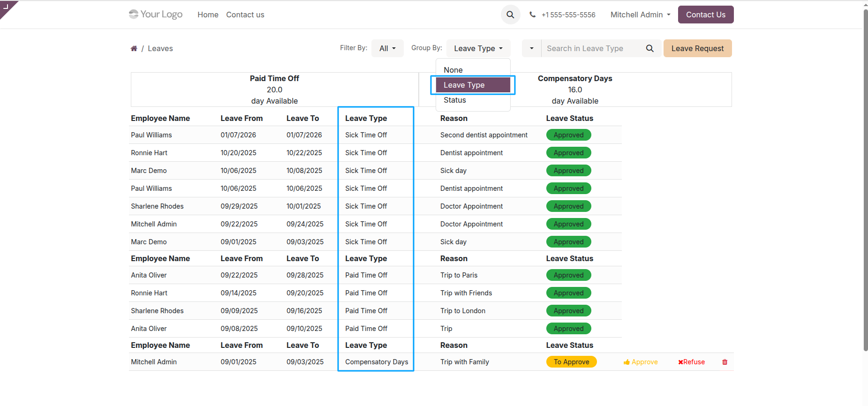Click Second dentist appointment reason

(483, 135)
